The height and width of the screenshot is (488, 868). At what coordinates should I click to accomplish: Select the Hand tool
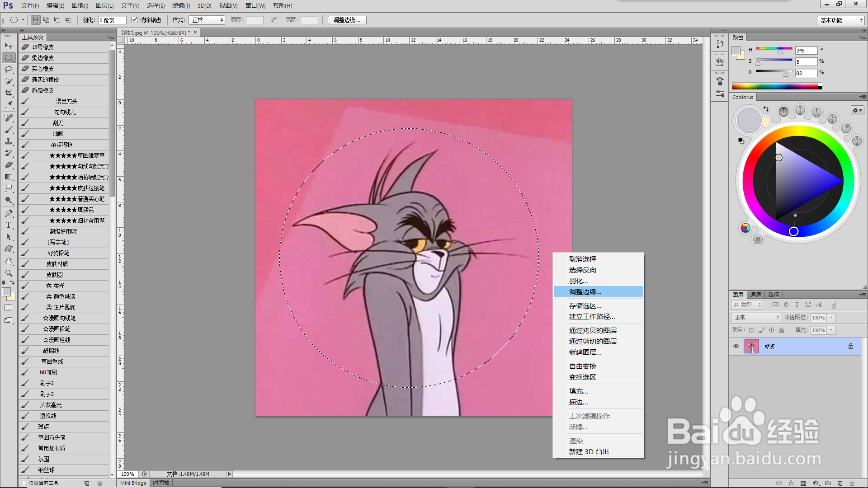[x=9, y=262]
